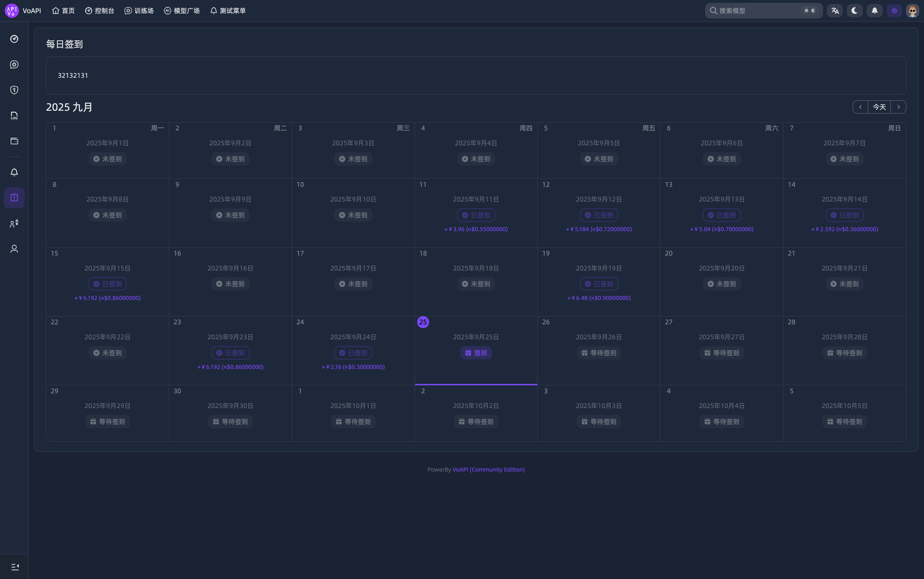
Task: Open the VoAPI (Community Edition) footer link
Action: pos(488,469)
